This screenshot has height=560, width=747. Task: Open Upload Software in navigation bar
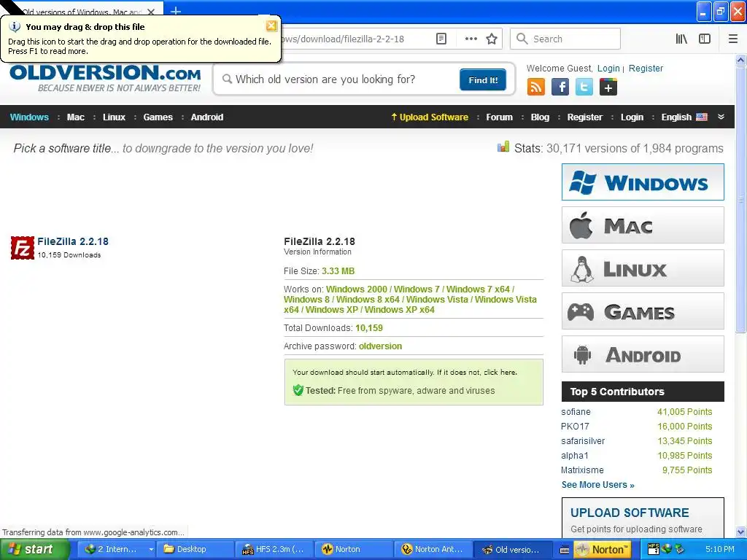point(430,117)
